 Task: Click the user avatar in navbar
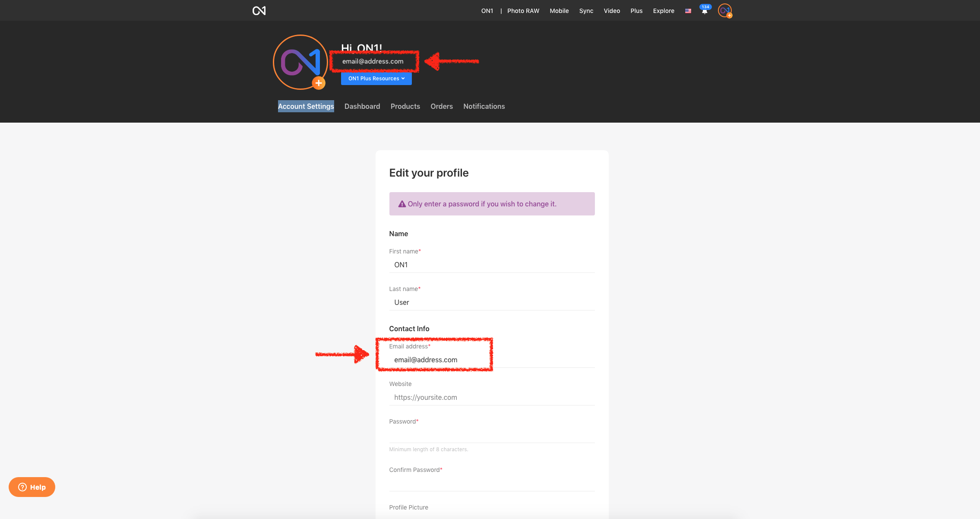pos(724,10)
